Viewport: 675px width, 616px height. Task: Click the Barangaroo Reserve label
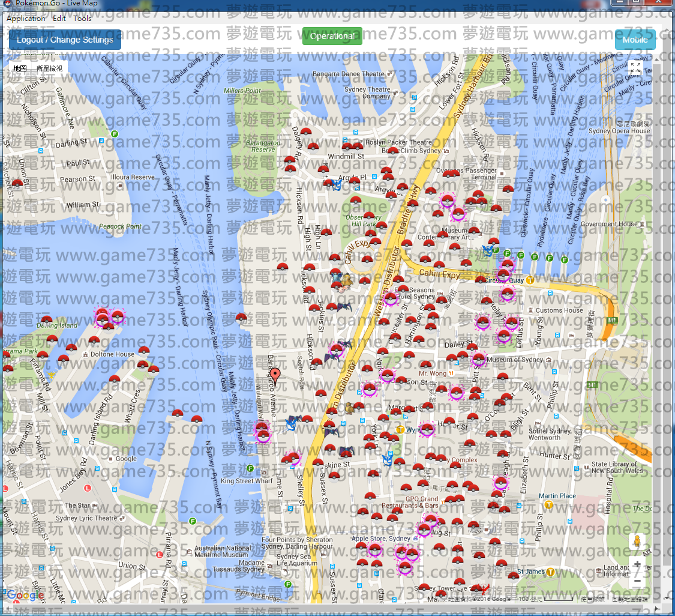tap(263, 146)
